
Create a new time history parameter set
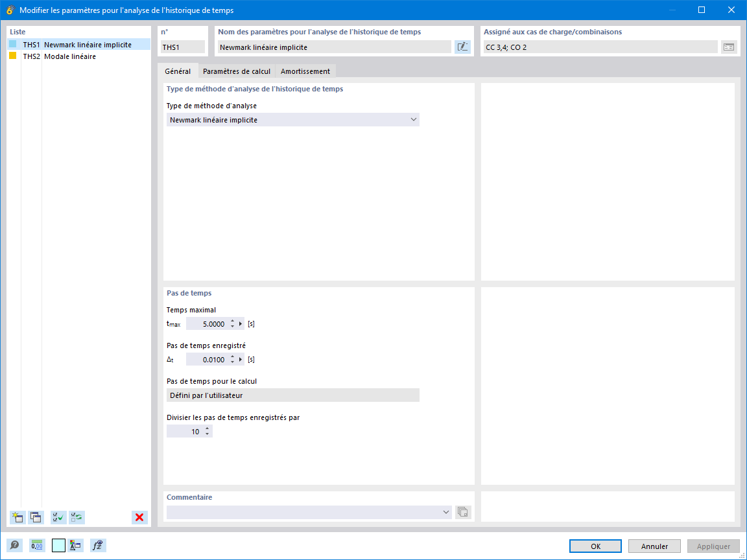pyautogui.click(x=18, y=517)
